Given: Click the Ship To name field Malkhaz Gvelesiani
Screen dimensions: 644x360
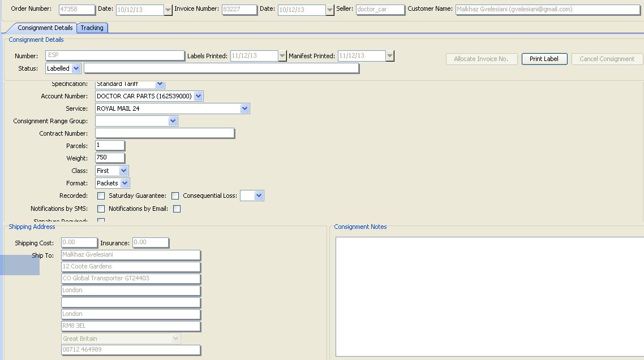Looking at the screenshot, I should click(x=131, y=255).
